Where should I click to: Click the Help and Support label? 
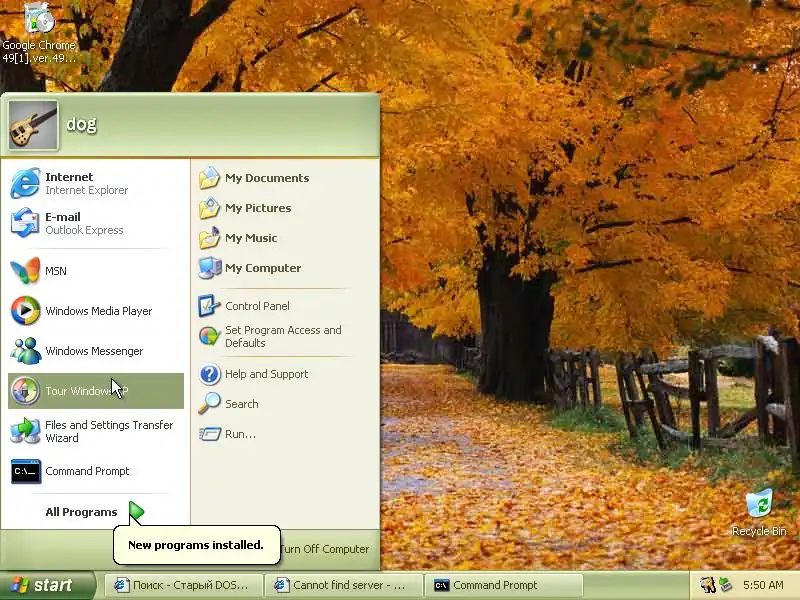(x=266, y=374)
